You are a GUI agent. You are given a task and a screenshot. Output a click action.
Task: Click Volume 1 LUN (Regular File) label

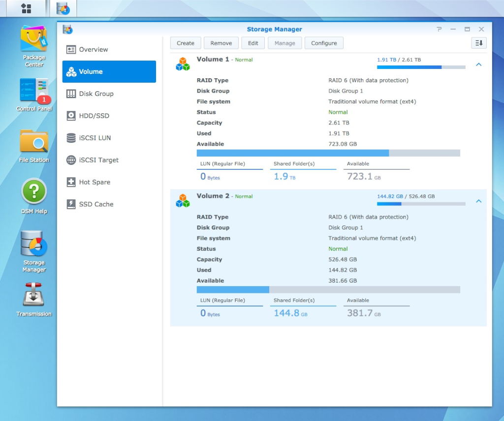[222, 163]
